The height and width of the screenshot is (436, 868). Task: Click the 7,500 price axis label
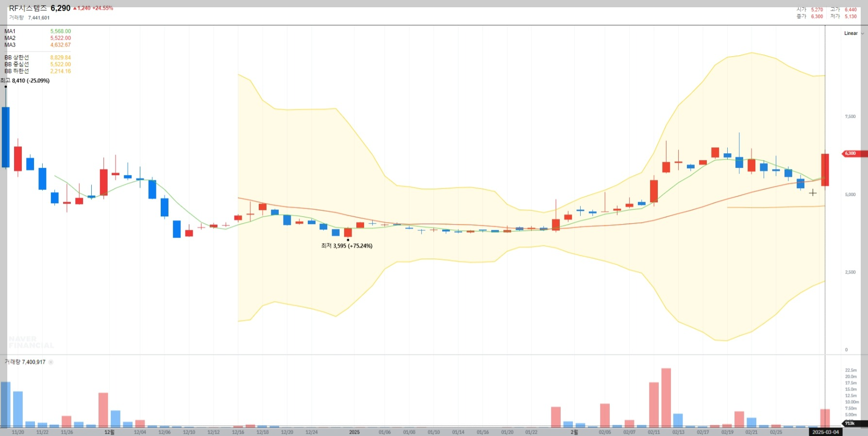click(x=851, y=116)
